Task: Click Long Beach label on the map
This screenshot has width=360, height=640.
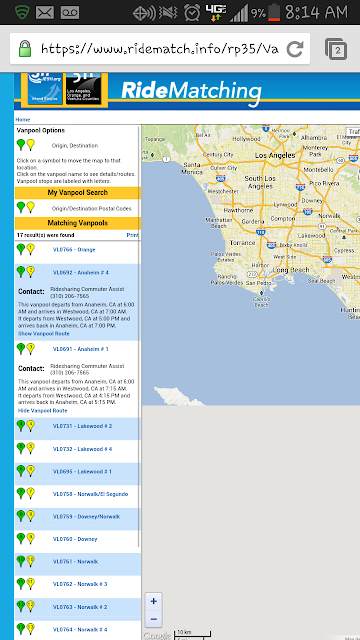Action: coord(291,270)
